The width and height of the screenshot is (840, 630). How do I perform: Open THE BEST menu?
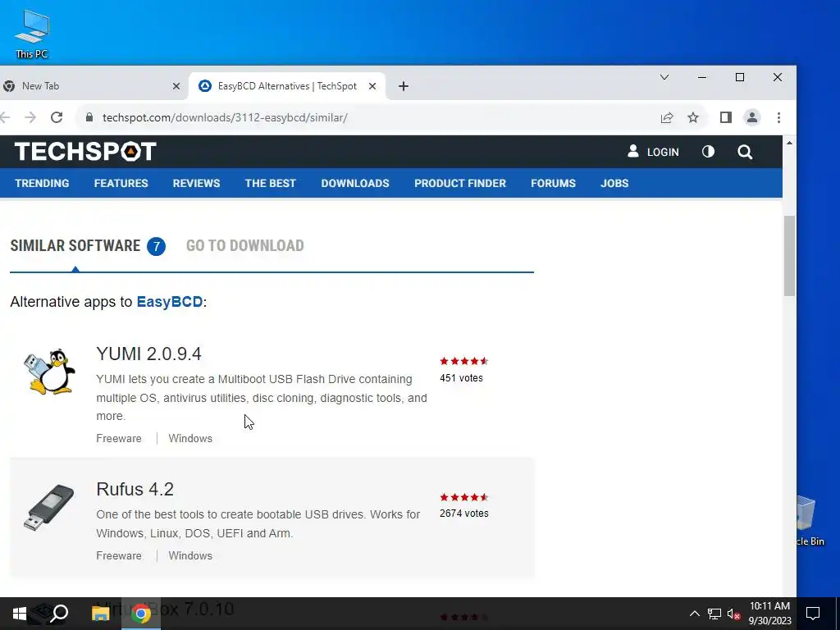coord(271,183)
